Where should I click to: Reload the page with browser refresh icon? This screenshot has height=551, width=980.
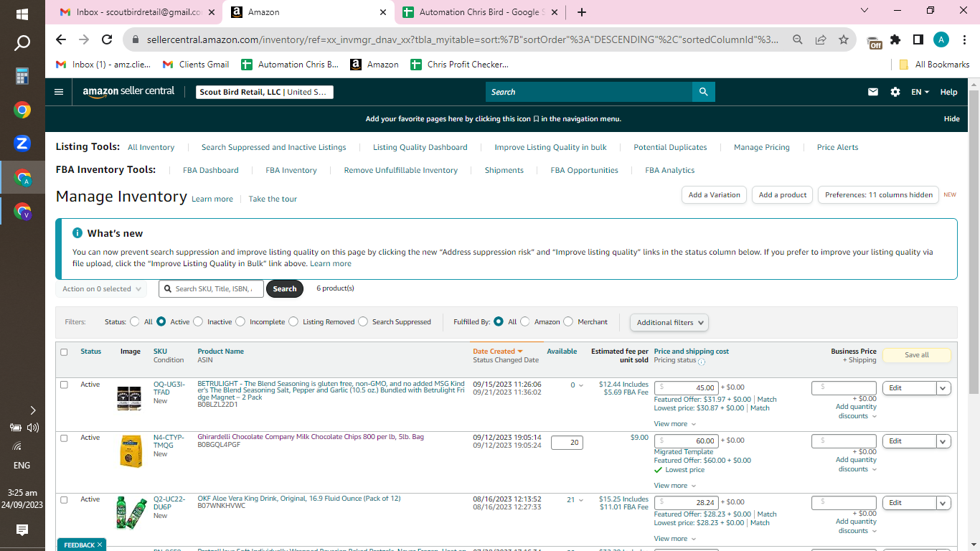(107, 39)
